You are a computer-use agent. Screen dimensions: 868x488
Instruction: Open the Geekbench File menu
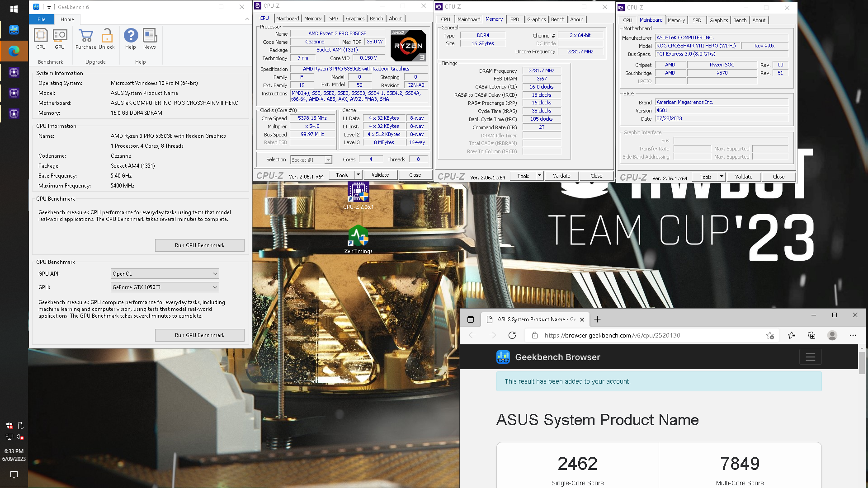[x=42, y=19]
